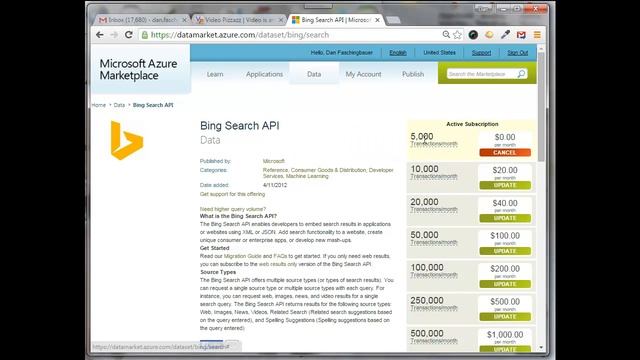
Task: Click Update for the $100.00 plan
Action: [505, 251]
